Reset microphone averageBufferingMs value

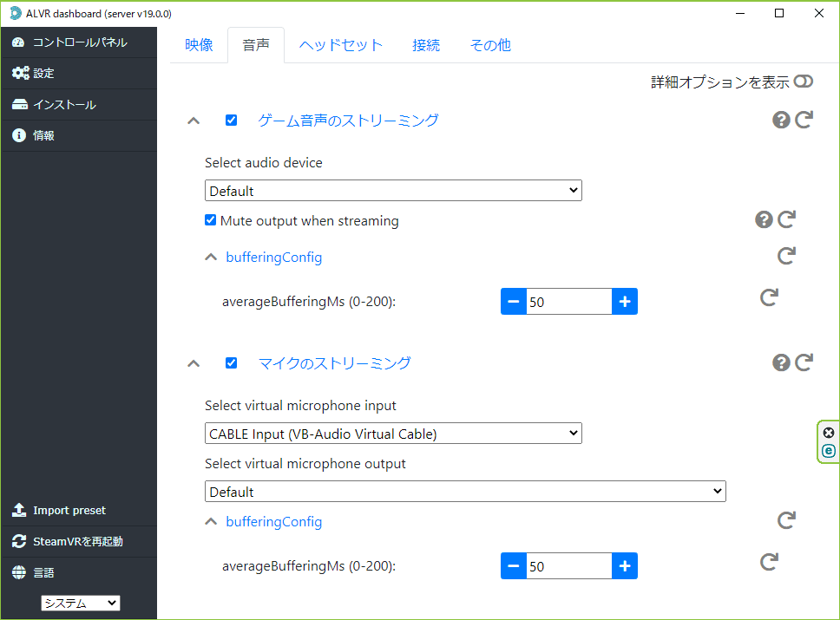[x=770, y=562]
